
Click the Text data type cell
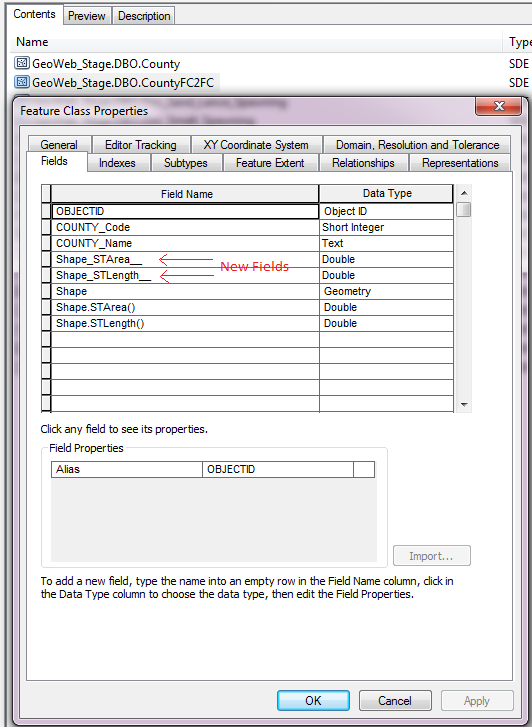pos(386,243)
